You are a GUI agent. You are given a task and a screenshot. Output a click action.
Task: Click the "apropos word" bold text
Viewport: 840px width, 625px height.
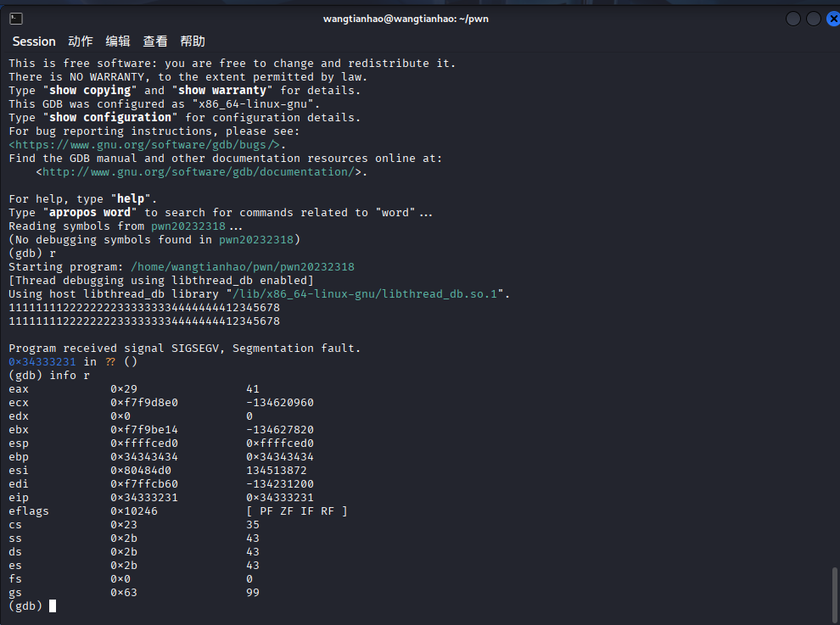90,212
